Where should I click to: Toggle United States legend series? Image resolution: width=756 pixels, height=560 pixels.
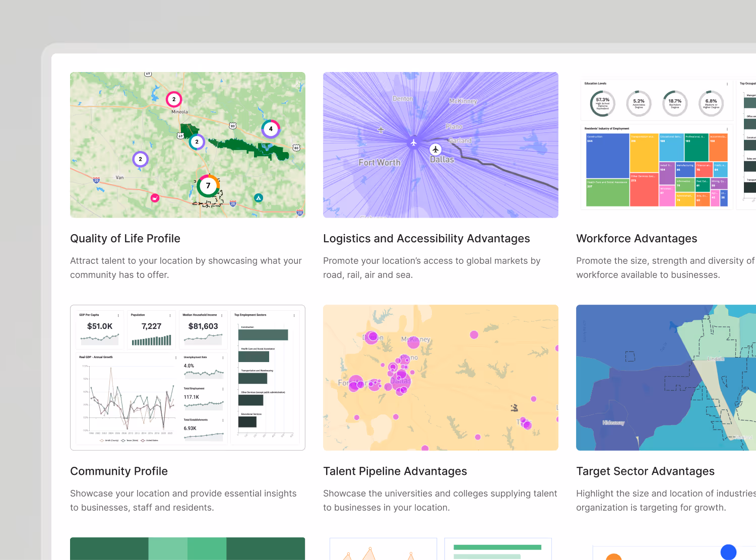(150, 440)
